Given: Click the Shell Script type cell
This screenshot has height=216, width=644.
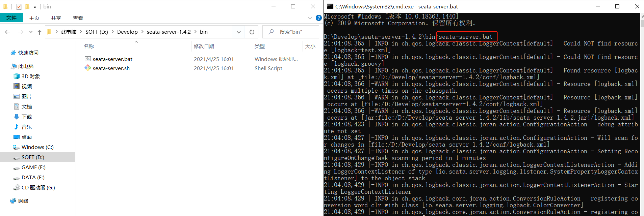Looking at the screenshot, I should (x=268, y=68).
